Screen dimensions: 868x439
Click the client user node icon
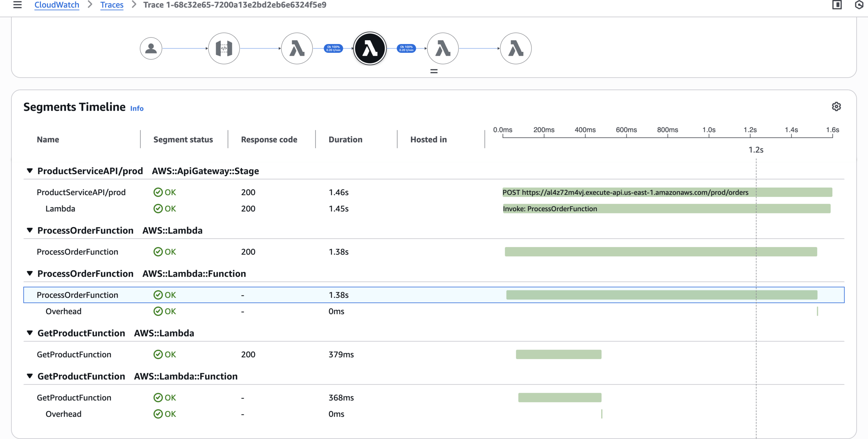coord(151,48)
